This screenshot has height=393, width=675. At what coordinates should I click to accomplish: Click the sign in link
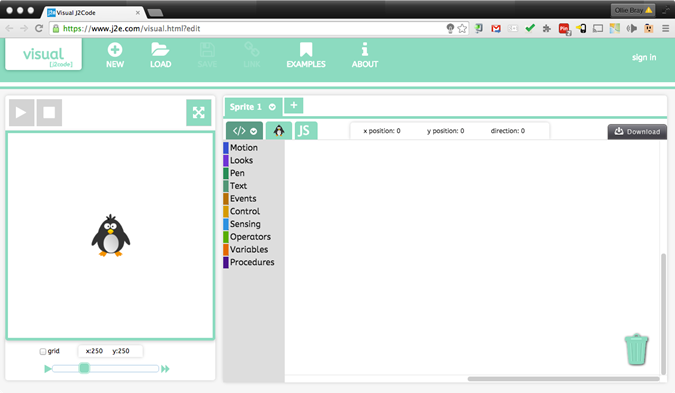644,57
